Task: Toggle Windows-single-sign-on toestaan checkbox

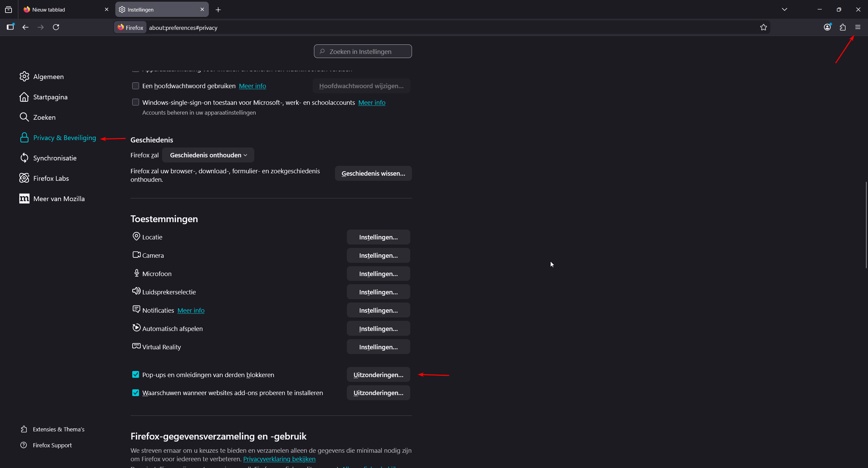Action: click(x=136, y=102)
